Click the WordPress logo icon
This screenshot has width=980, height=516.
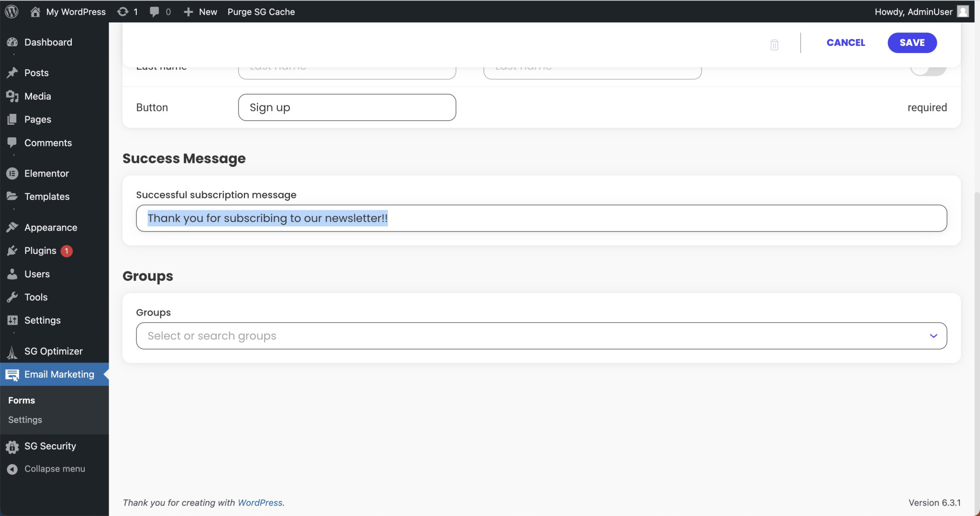pyautogui.click(x=11, y=11)
